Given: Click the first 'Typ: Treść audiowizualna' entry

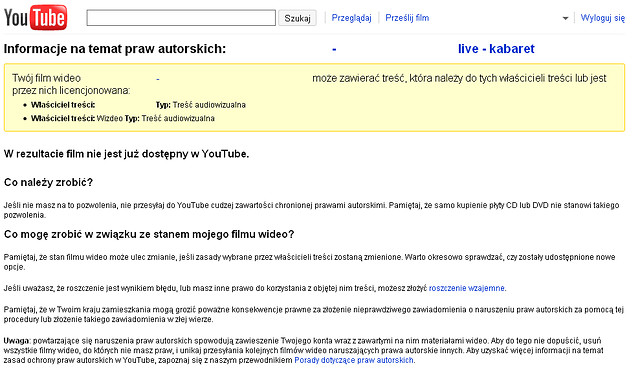Looking at the screenshot, I should tap(201, 105).
